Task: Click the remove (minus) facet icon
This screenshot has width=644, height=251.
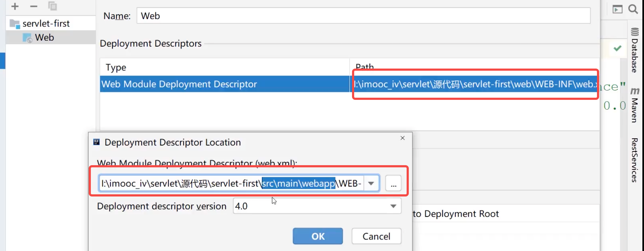Action: pos(34,6)
